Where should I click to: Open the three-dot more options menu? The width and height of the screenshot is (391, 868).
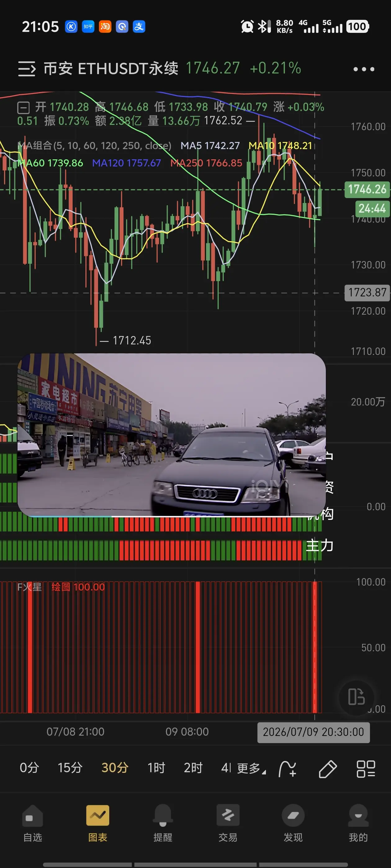pos(364,69)
